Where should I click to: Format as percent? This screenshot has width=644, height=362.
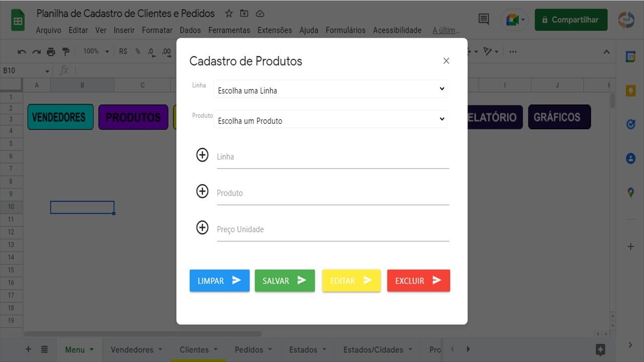(137, 51)
